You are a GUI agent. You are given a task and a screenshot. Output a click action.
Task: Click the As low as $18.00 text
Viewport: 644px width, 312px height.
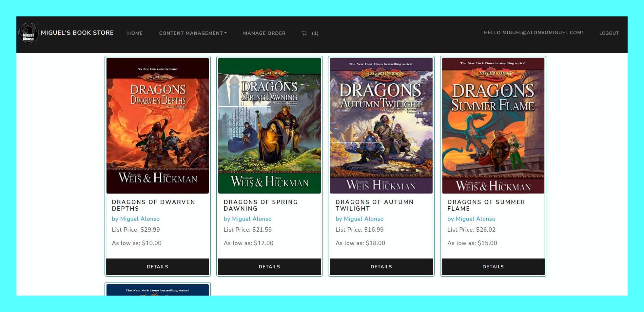point(360,243)
